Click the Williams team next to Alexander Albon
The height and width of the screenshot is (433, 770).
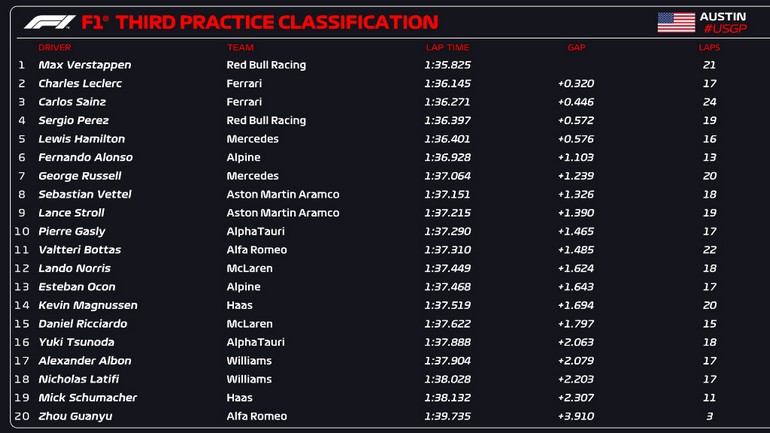click(249, 361)
